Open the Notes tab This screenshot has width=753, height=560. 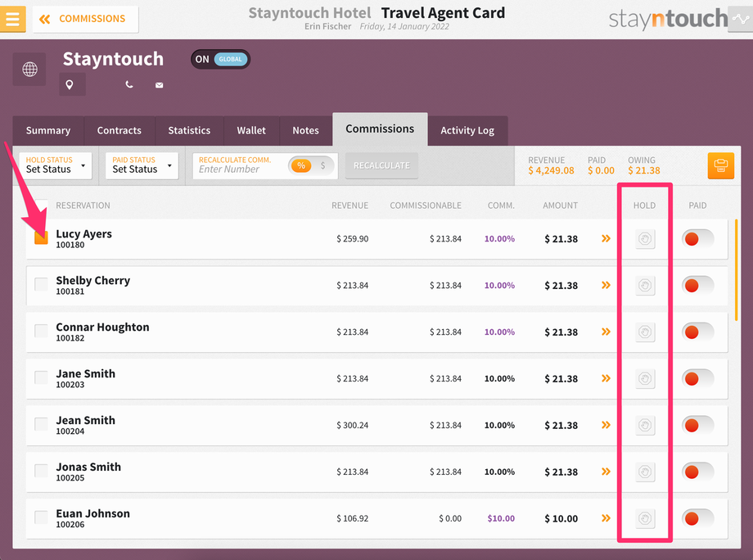(305, 131)
